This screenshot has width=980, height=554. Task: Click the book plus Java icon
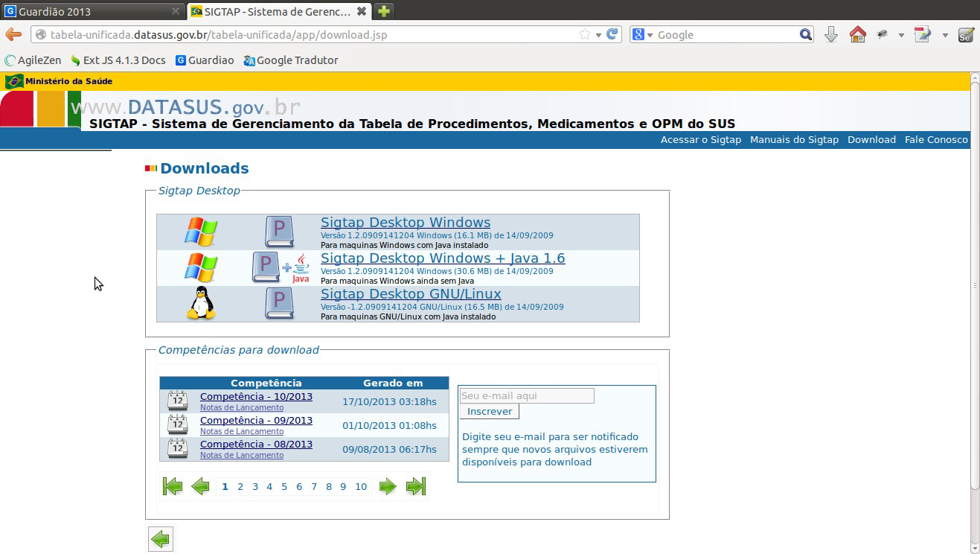281,267
